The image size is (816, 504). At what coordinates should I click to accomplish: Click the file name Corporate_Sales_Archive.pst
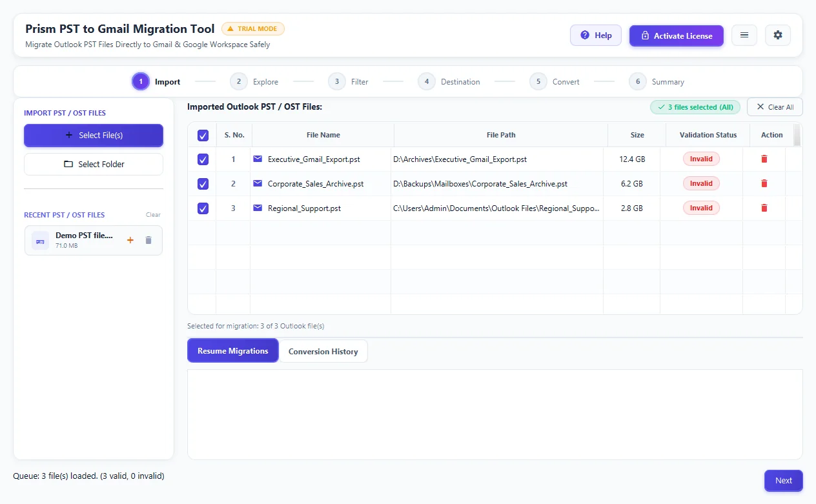pos(316,184)
